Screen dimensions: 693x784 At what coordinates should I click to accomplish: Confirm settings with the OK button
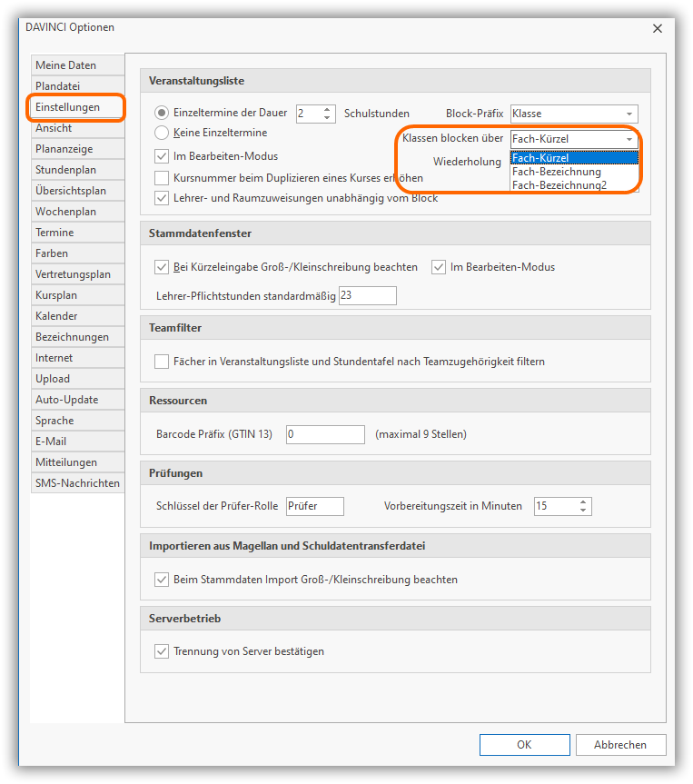524,745
